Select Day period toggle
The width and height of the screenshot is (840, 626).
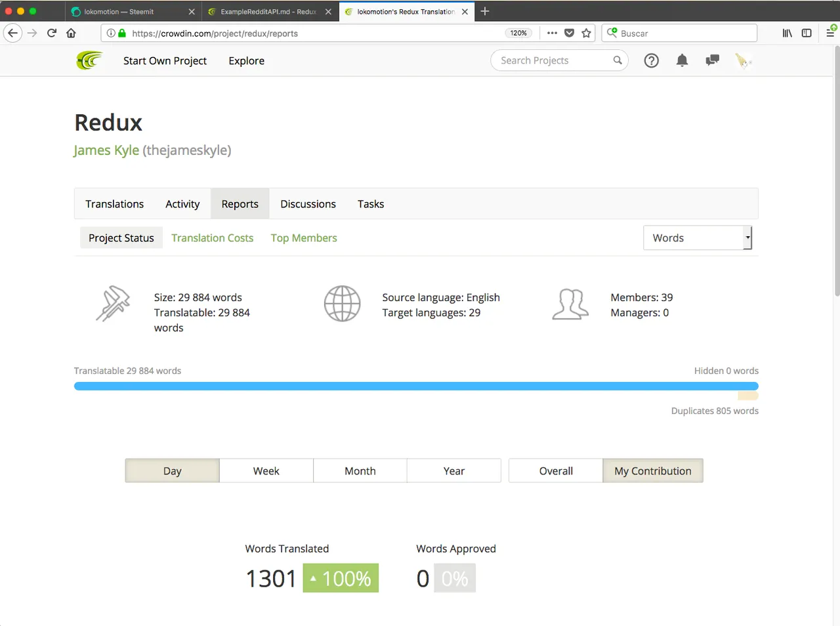172,470
